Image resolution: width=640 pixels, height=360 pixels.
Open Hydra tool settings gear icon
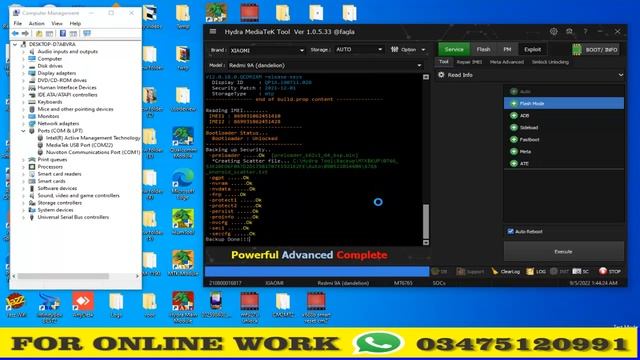pos(553,31)
